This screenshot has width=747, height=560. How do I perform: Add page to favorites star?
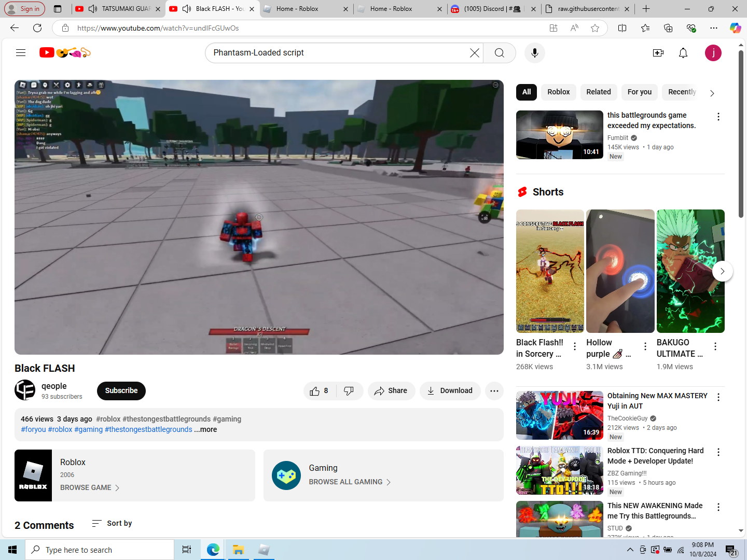[595, 28]
